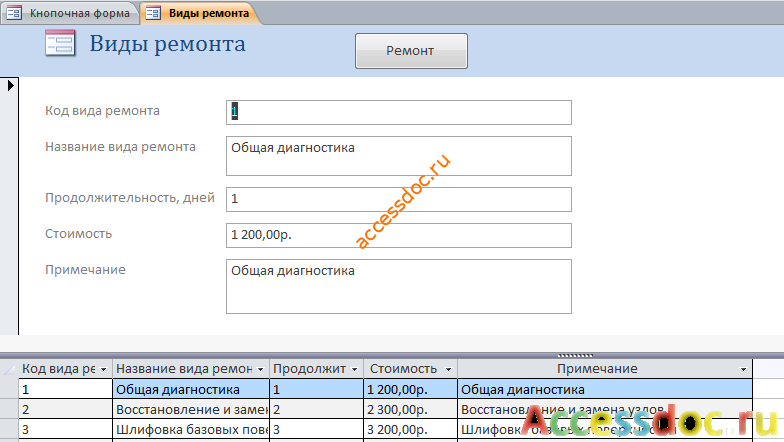Screen dimensions: 784x442
Task: Select the cell Общая диагностика in the name column
Action: tap(191, 389)
